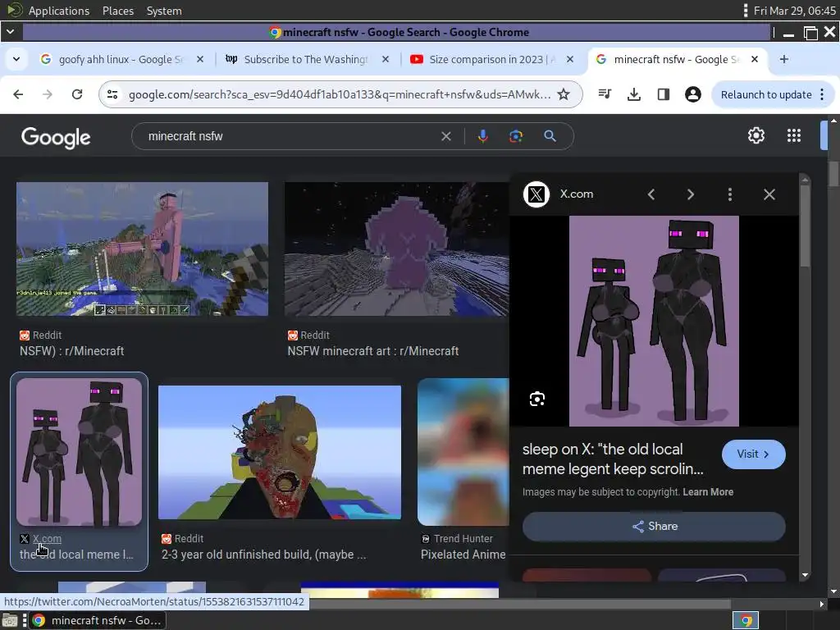Clear the Google search box text
This screenshot has width=840, height=630.
(445, 137)
